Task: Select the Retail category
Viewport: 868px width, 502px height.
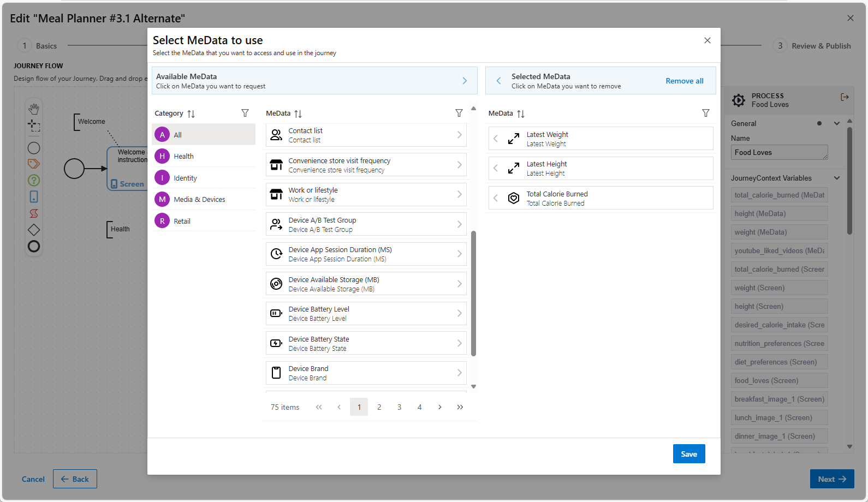Action: pyautogui.click(x=204, y=221)
